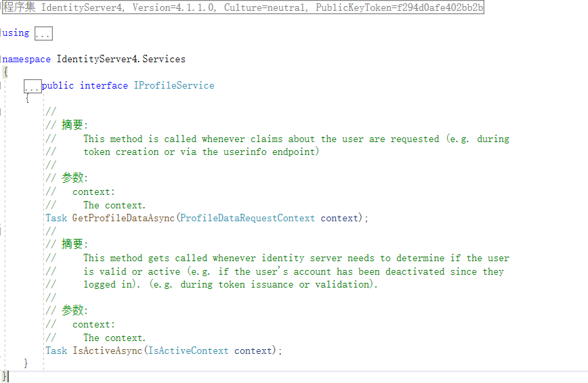Expand collapsed box before public interface

click(33, 86)
